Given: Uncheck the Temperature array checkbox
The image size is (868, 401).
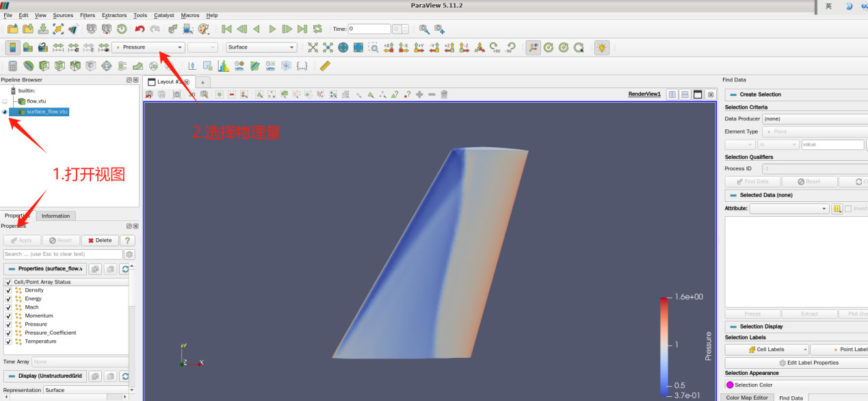Looking at the screenshot, I should [x=8, y=341].
